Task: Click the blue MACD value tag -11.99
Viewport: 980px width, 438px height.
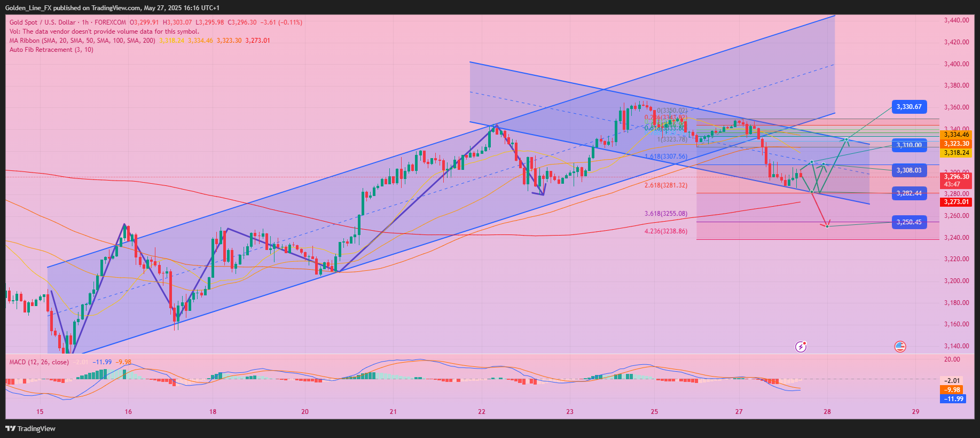Action: pyautogui.click(x=952, y=399)
